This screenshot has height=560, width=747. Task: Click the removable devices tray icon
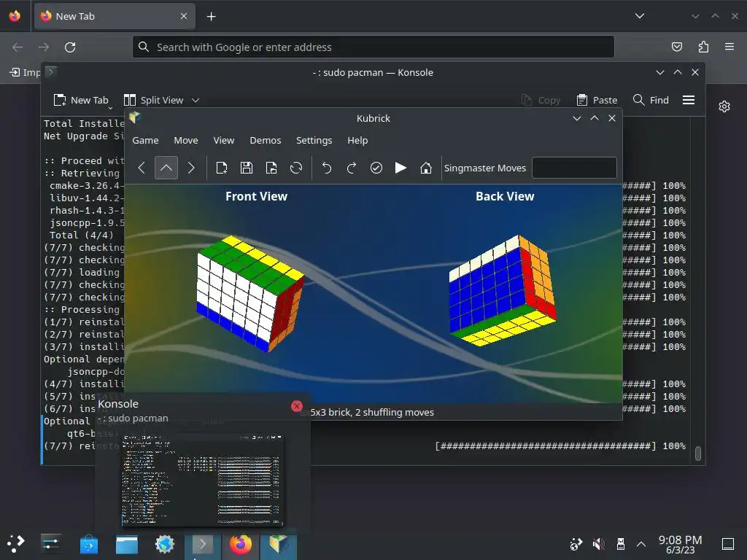(x=620, y=544)
